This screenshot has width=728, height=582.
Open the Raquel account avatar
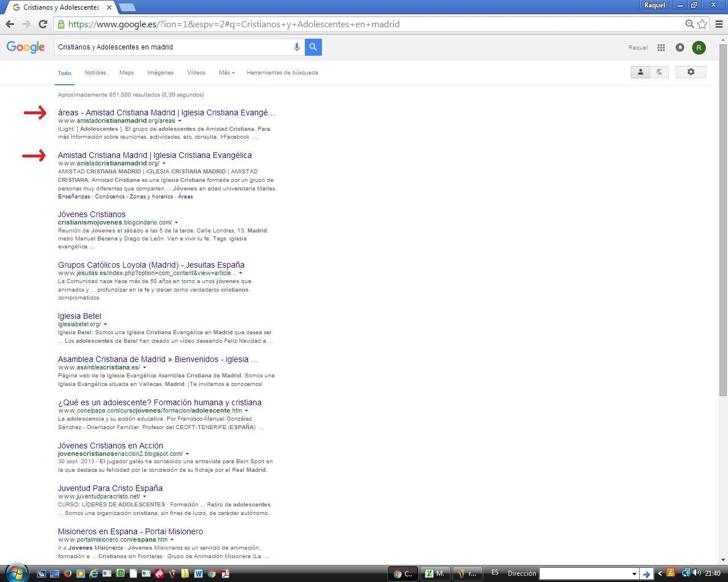pos(699,48)
